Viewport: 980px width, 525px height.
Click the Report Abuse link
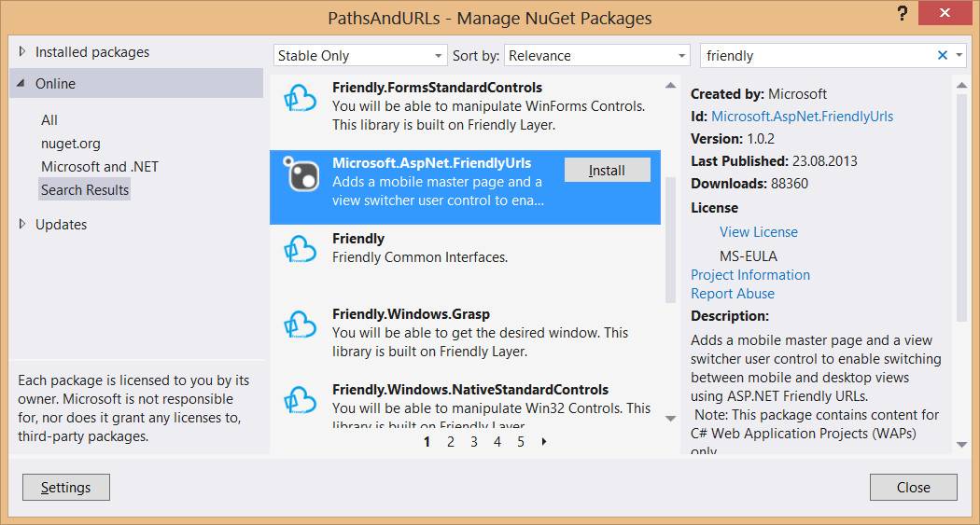(x=733, y=294)
